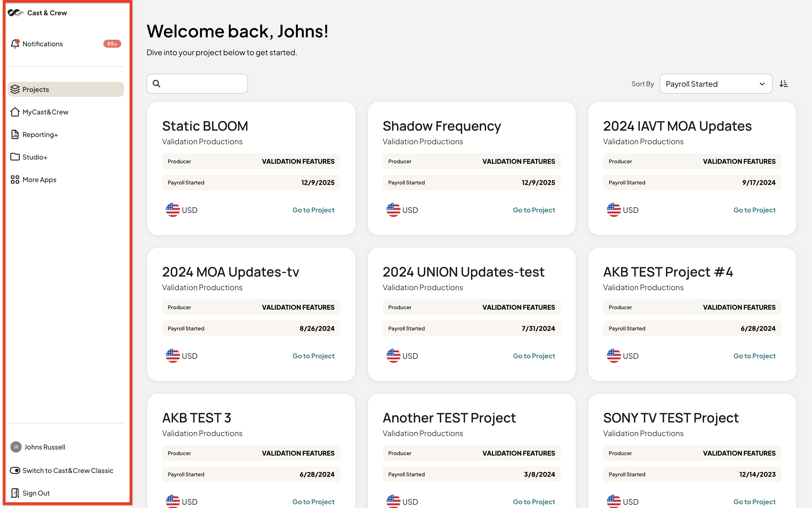Click the USD flag on 2024 UNION Updates-test
This screenshot has height=508, width=812.
coord(393,356)
